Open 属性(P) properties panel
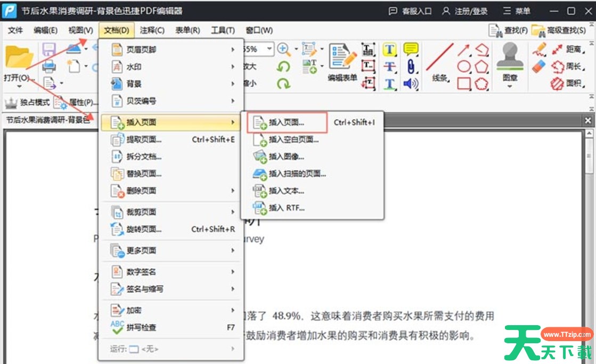Viewport: 596px width, 364px height. (x=75, y=102)
